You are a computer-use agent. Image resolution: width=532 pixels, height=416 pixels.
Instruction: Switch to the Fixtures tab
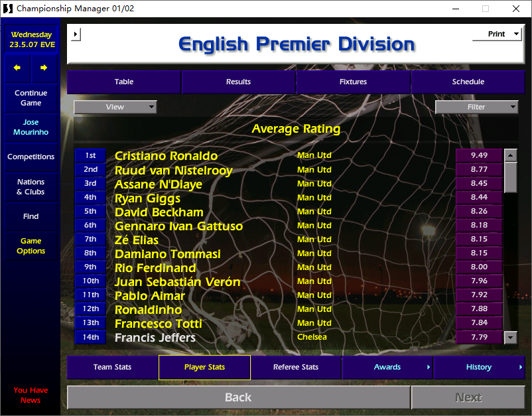(x=353, y=82)
